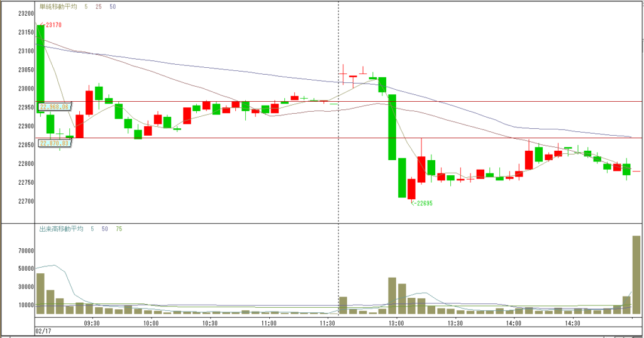
Task: Click the 11:30 time axis label
Action: (x=327, y=323)
